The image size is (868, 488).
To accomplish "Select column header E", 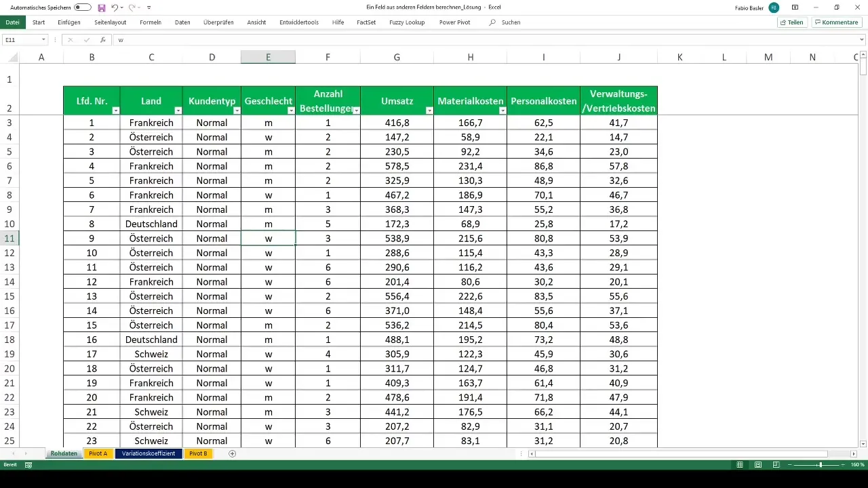I will pyautogui.click(x=269, y=58).
